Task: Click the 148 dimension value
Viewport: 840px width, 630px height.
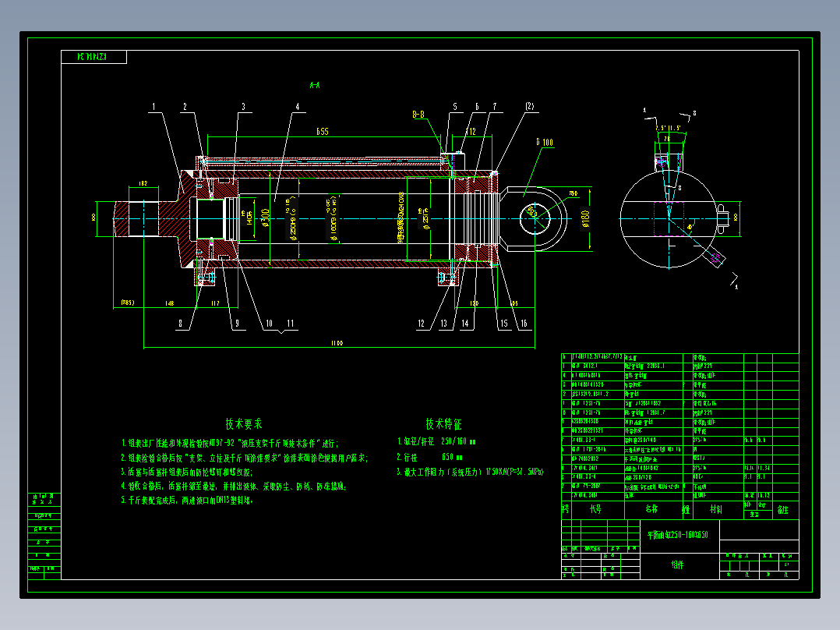Action: (x=169, y=303)
